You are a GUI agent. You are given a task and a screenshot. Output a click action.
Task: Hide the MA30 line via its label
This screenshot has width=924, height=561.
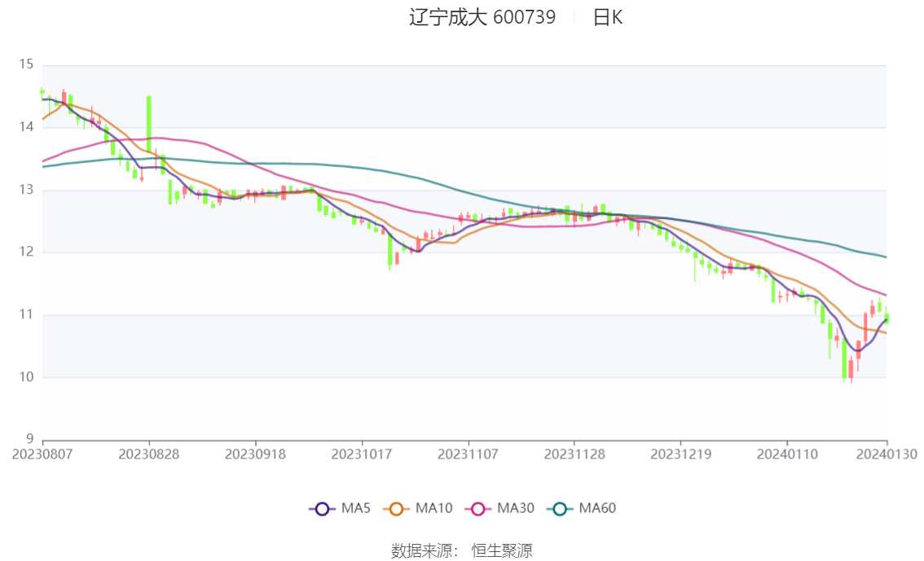pos(516,508)
